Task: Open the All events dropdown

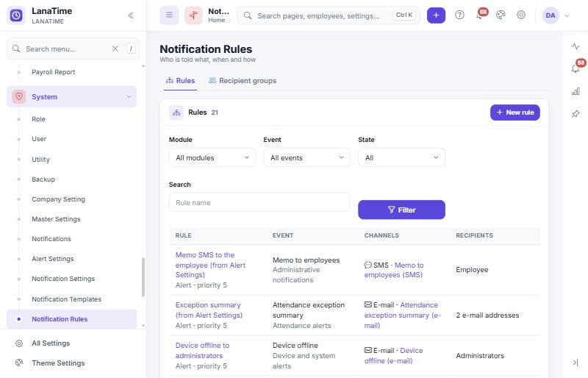Action: [x=306, y=157]
